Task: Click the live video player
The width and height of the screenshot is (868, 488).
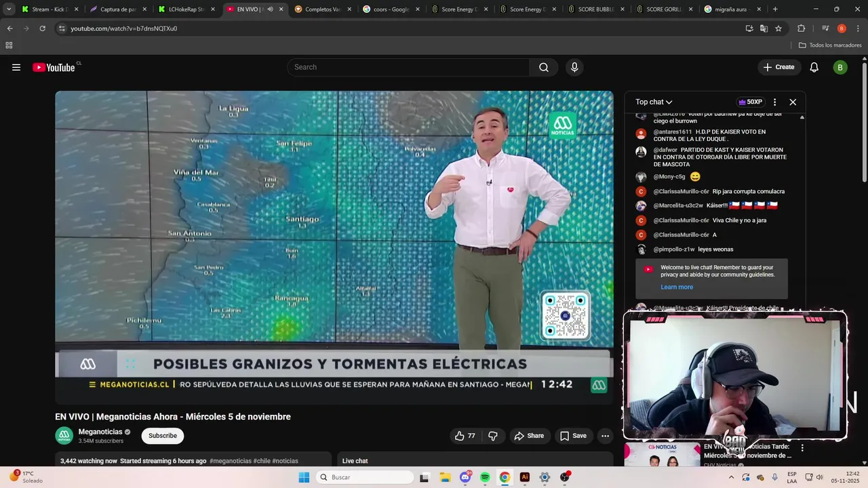Action: coord(334,247)
